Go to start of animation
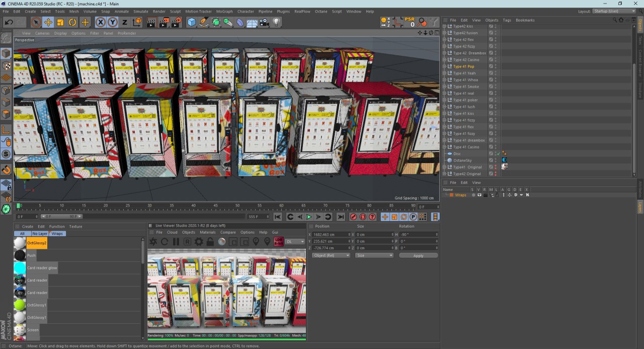The width and height of the screenshot is (644, 349). tap(278, 217)
